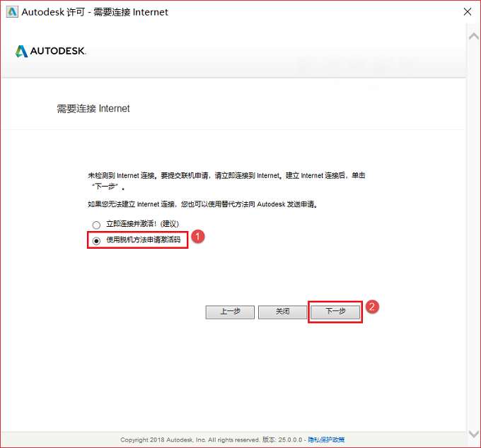Click the 下一步 (Next) button
Image resolution: width=481 pixels, height=448 pixels.
[335, 312]
